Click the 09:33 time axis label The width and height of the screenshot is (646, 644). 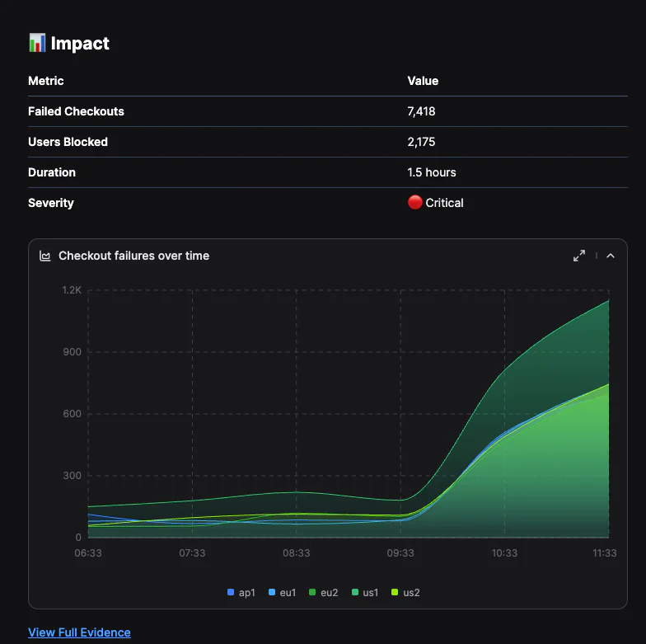(x=400, y=553)
